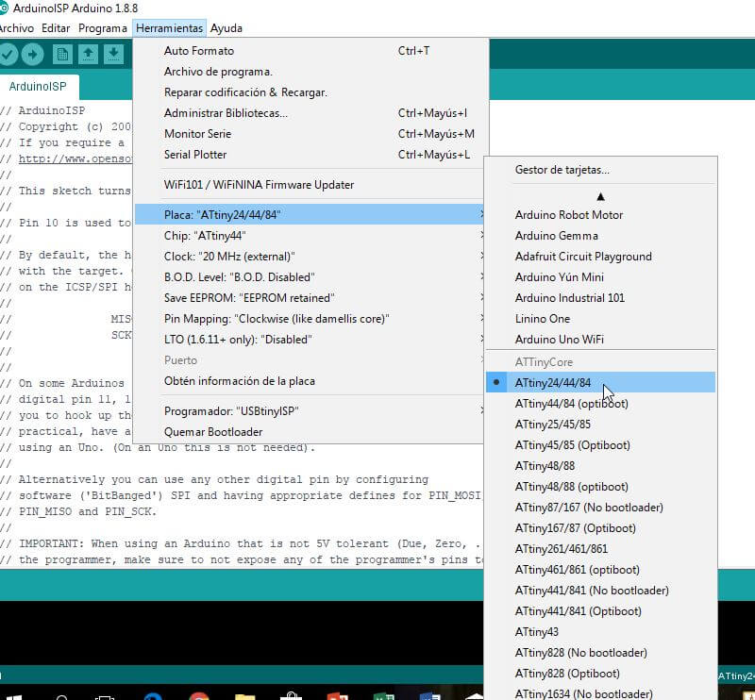Select ATtiny441/841 (No bootloader)
The height and width of the screenshot is (700, 755).
click(600, 590)
